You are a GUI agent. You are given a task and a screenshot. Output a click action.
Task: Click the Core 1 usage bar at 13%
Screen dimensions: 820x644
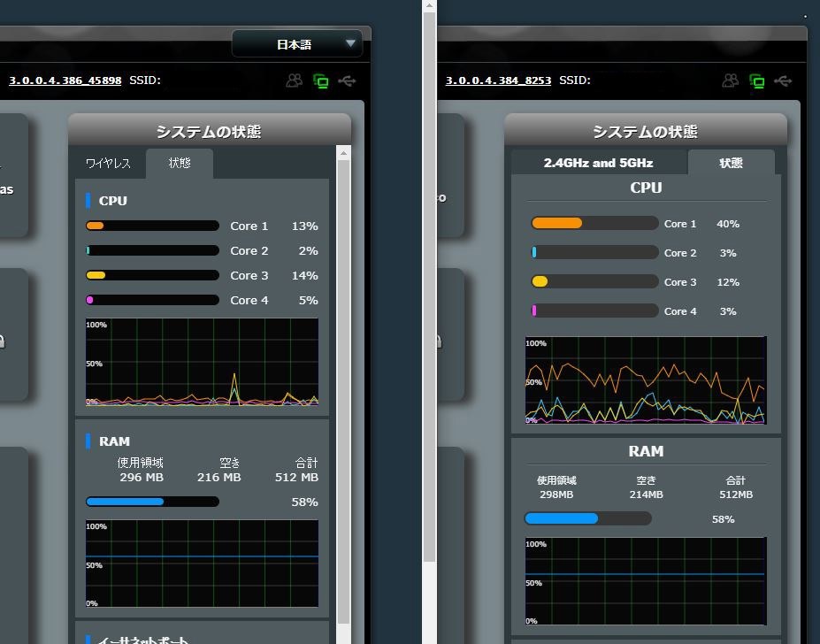153,226
